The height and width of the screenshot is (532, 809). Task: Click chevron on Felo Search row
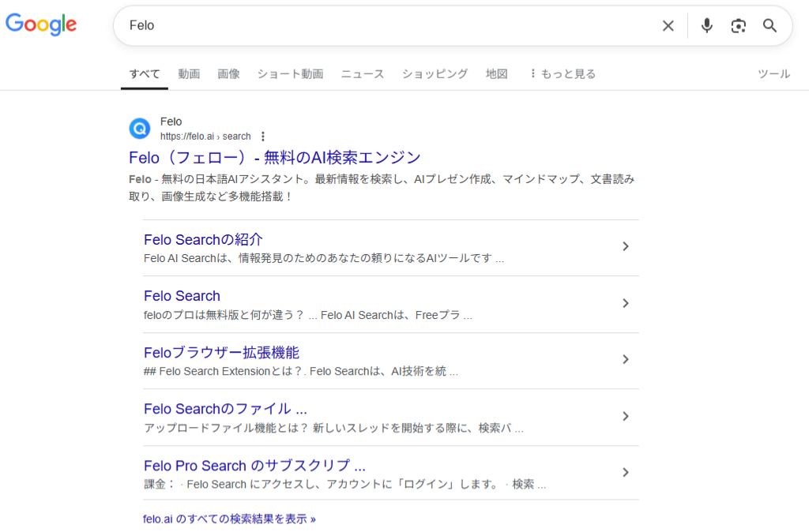click(x=626, y=303)
